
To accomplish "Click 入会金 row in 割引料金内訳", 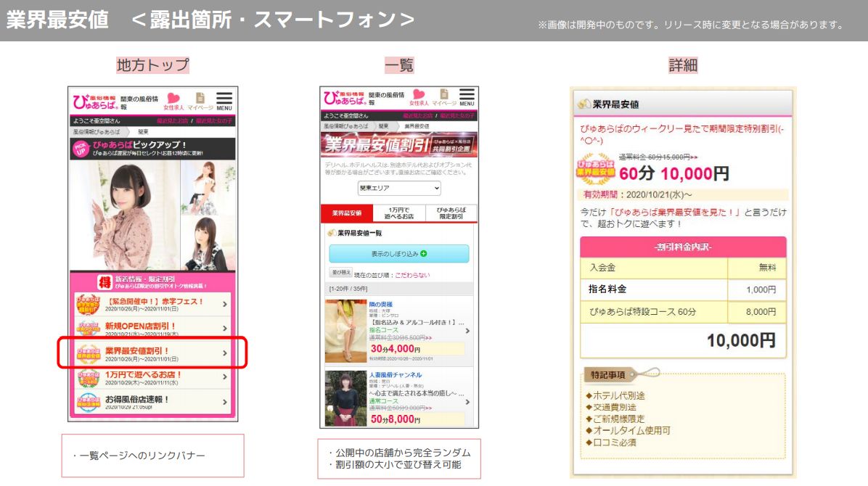I will [683, 268].
